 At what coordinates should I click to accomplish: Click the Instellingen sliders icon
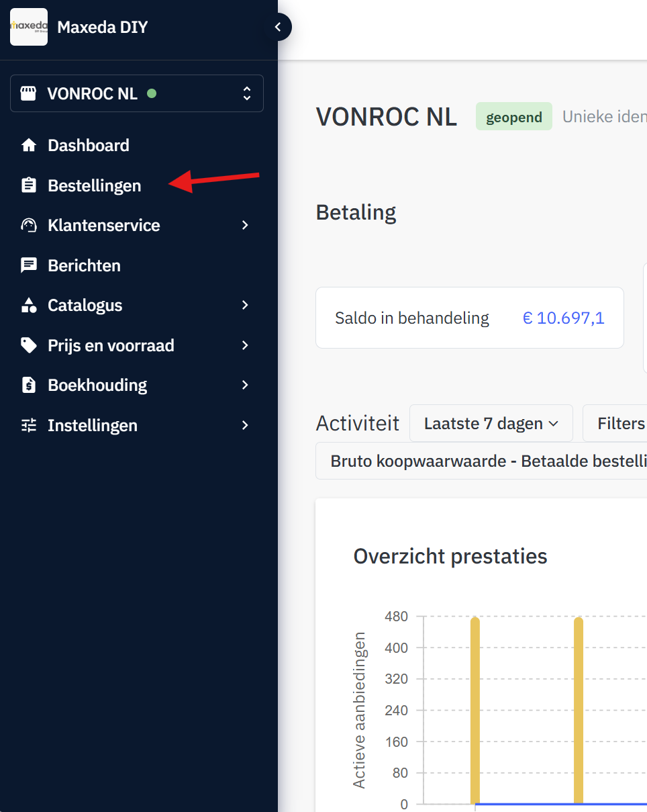click(x=28, y=425)
